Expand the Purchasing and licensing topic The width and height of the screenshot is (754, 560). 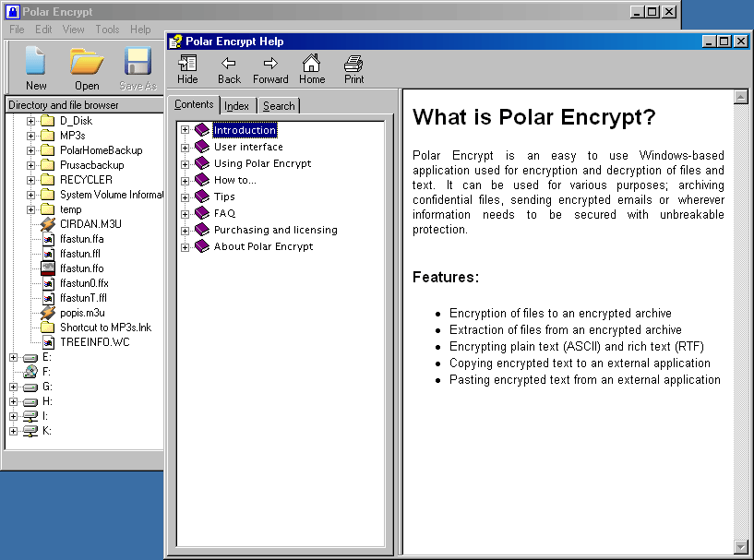click(x=185, y=231)
